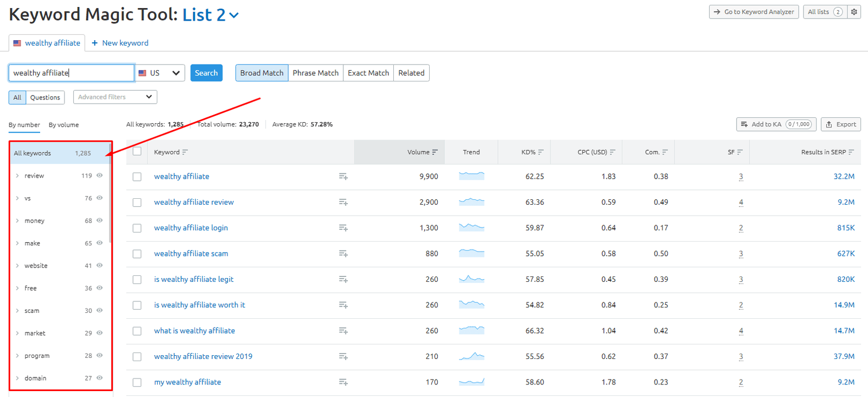The width and height of the screenshot is (868, 397).
Task: Add 'what is wealthy affiliate' to list icon
Action: [x=343, y=331]
